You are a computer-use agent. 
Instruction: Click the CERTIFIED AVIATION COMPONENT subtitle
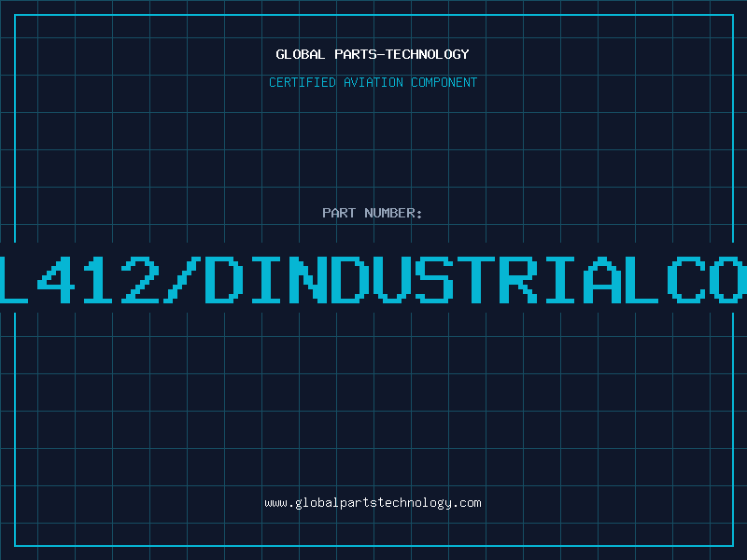click(x=373, y=82)
